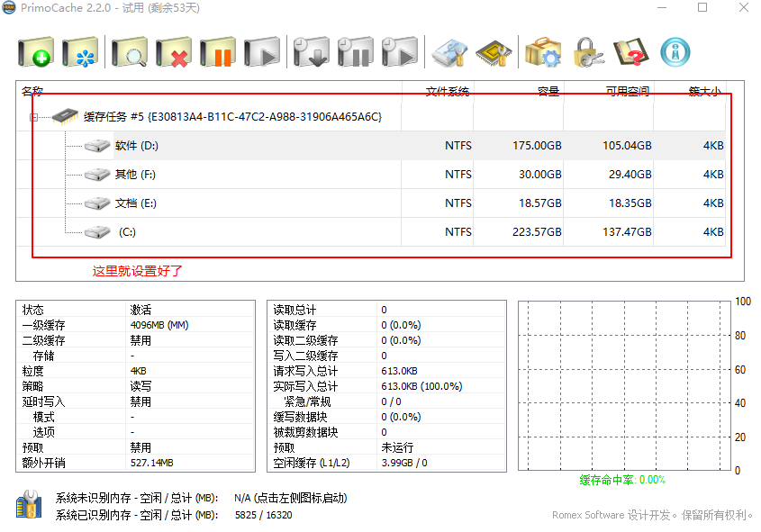Maximize the PrimoCache window
Image resolution: width=761 pixels, height=532 pixels.
pos(702,8)
